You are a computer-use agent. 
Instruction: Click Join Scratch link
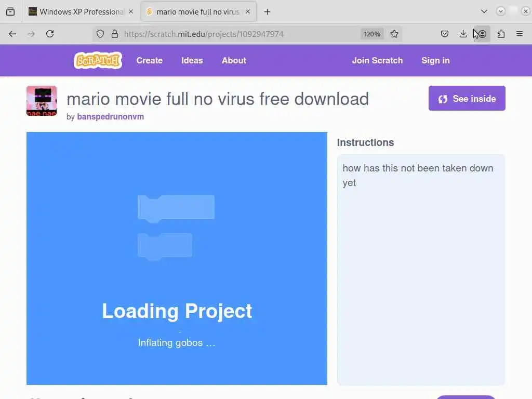(377, 60)
